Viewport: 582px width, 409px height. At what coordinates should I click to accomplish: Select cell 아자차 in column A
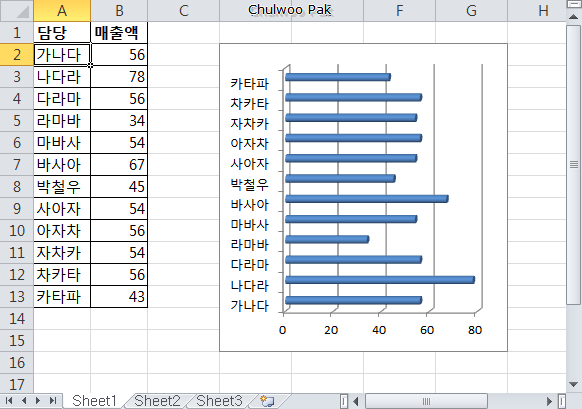[x=62, y=230]
